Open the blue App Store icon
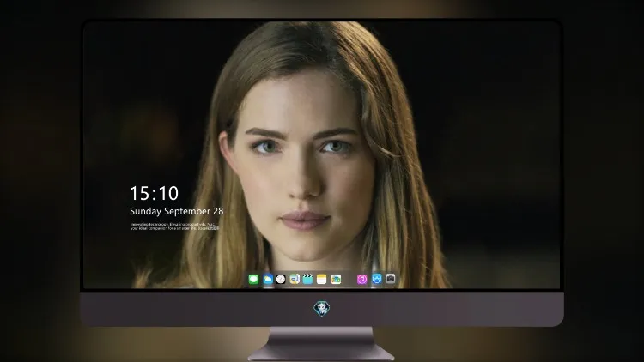 click(x=377, y=279)
